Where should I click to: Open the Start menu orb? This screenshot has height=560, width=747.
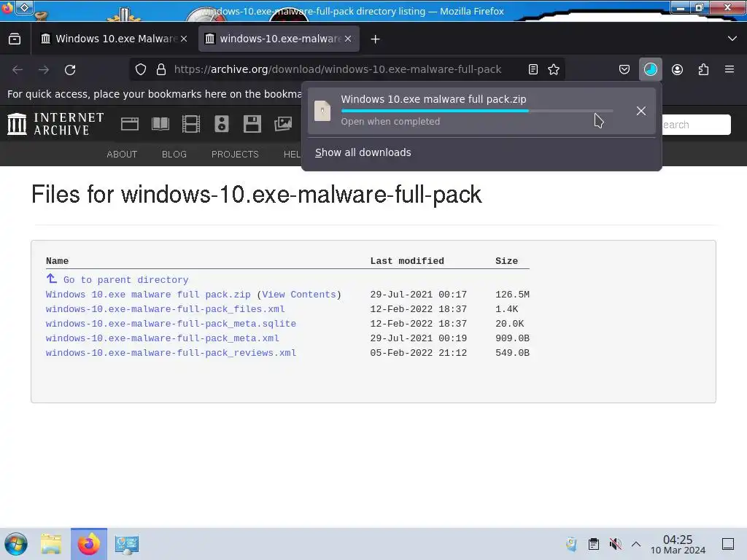[16, 544]
